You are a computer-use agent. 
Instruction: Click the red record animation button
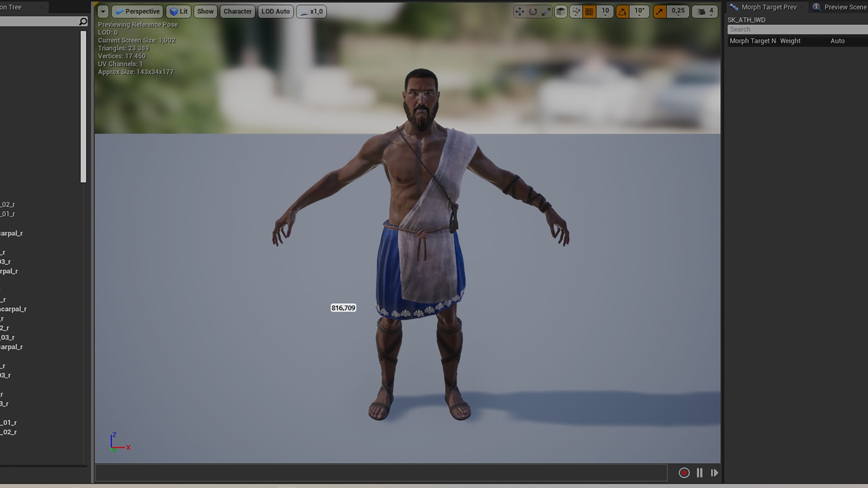point(684,473)
